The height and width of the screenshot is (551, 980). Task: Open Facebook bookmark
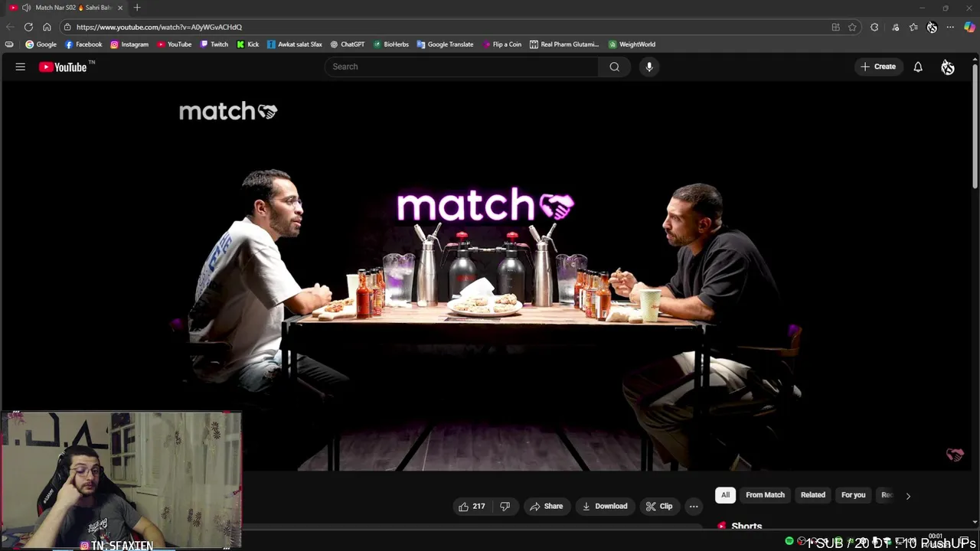coord(83,44)
